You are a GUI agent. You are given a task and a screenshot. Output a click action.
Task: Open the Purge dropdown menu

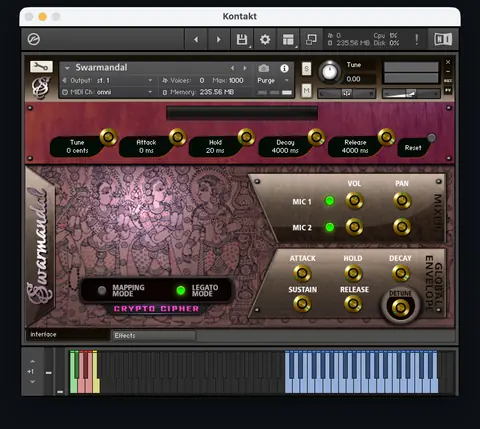coord(273,80)
